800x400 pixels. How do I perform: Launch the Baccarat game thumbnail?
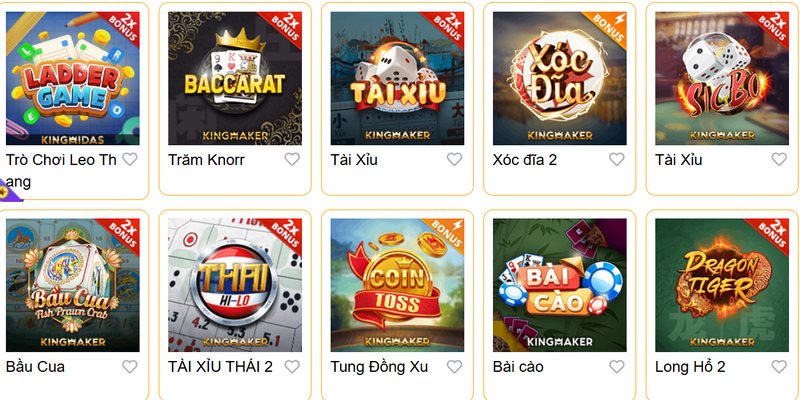235,79
